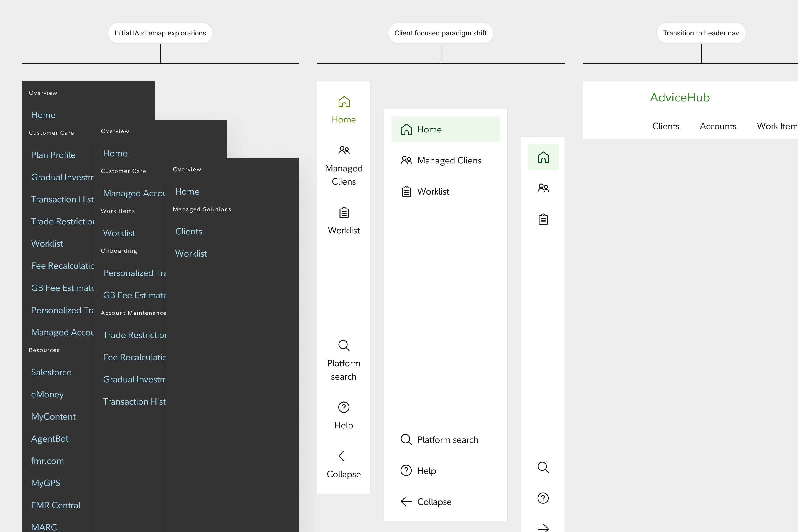Image resolution: width=798 pixels, height=532 pixels.
Task: Click the search icon near the bottom rail
Action: (543, 467)
